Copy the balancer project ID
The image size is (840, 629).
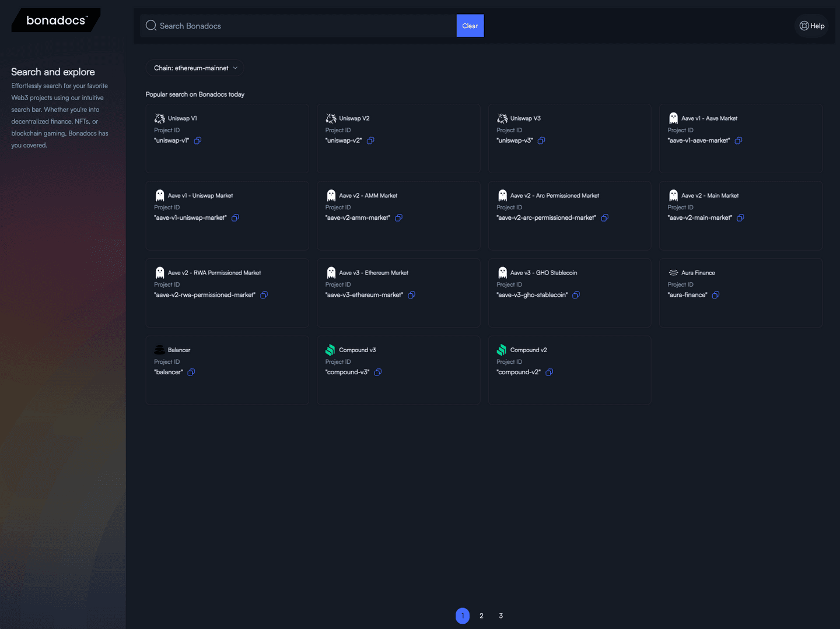click(x=191, y=372)
